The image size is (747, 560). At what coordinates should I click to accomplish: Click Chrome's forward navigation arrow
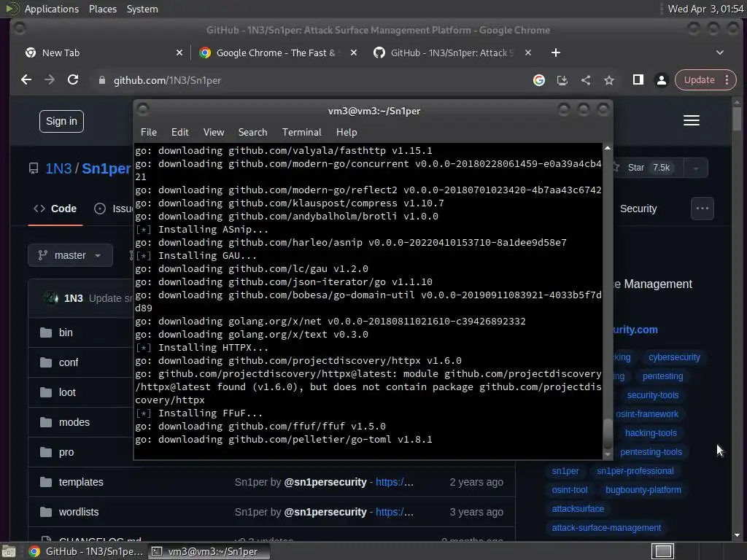tap(50, 80)
